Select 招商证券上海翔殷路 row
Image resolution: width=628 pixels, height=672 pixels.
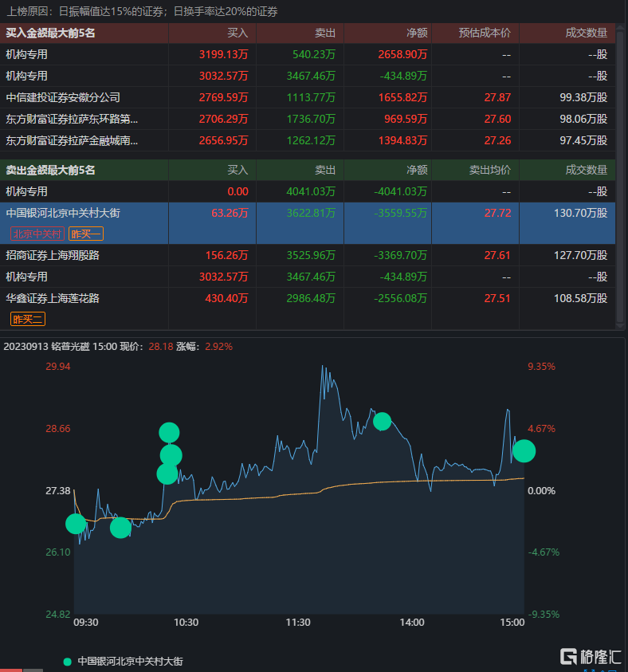pos(308,255)
